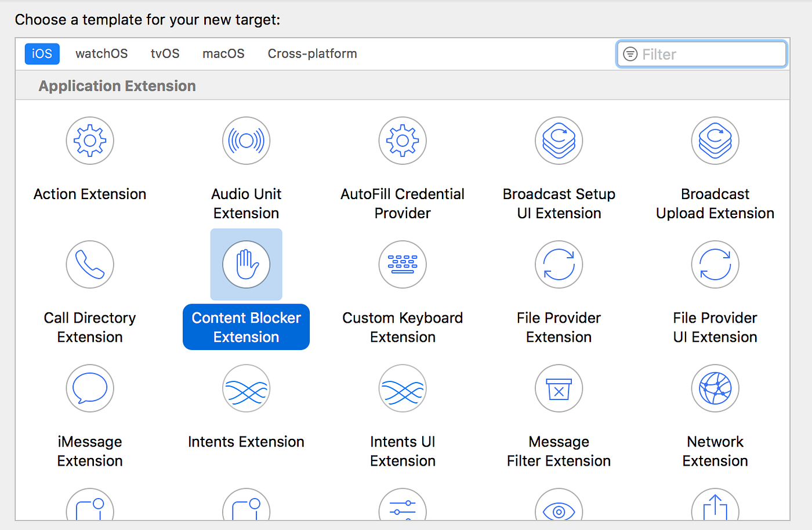812x530 pixels.
Task: Choose the Custom Keyboard Extension template
Action: tap(403, 264)
